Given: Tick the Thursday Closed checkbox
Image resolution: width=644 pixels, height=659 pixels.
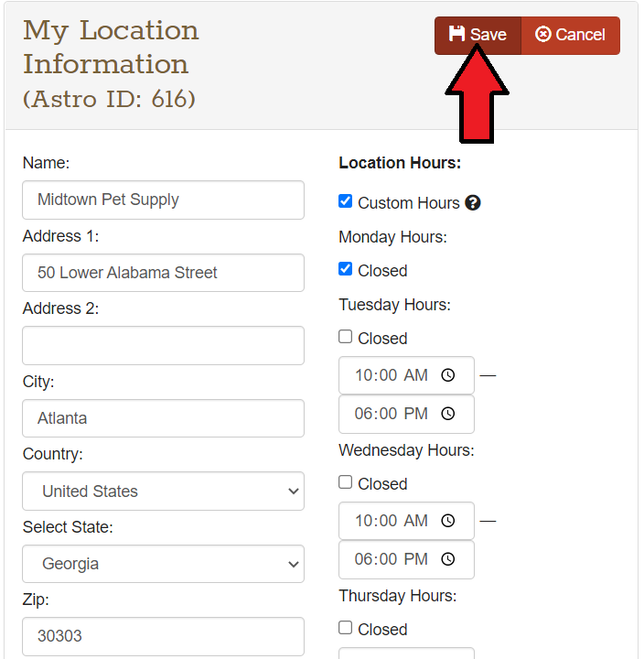Looking at the screenshot, I should coord(345,628).
